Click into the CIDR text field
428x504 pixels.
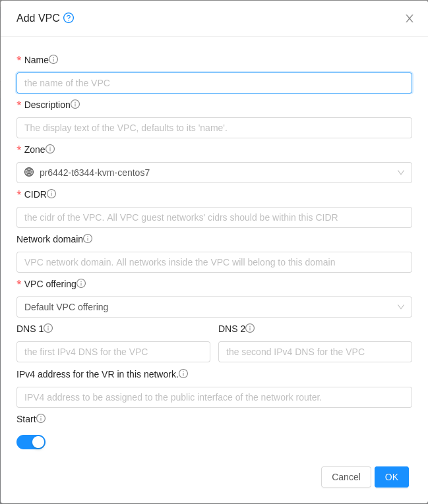point(214,217)
